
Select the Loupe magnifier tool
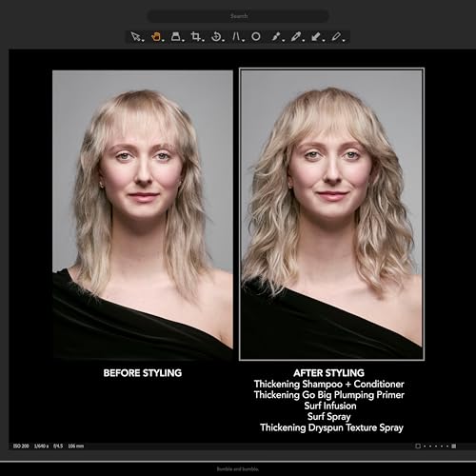tap(175, 37)
